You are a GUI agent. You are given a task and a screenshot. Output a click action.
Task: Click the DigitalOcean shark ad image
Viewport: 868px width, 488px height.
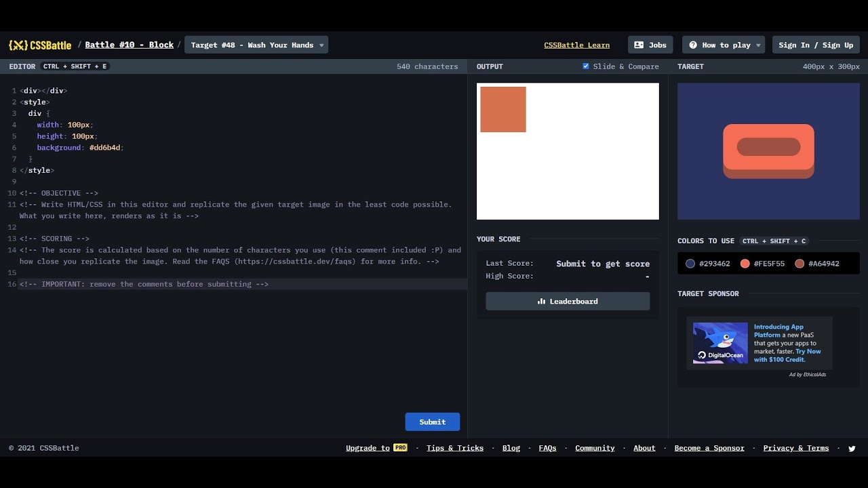(x=720, y=343)
